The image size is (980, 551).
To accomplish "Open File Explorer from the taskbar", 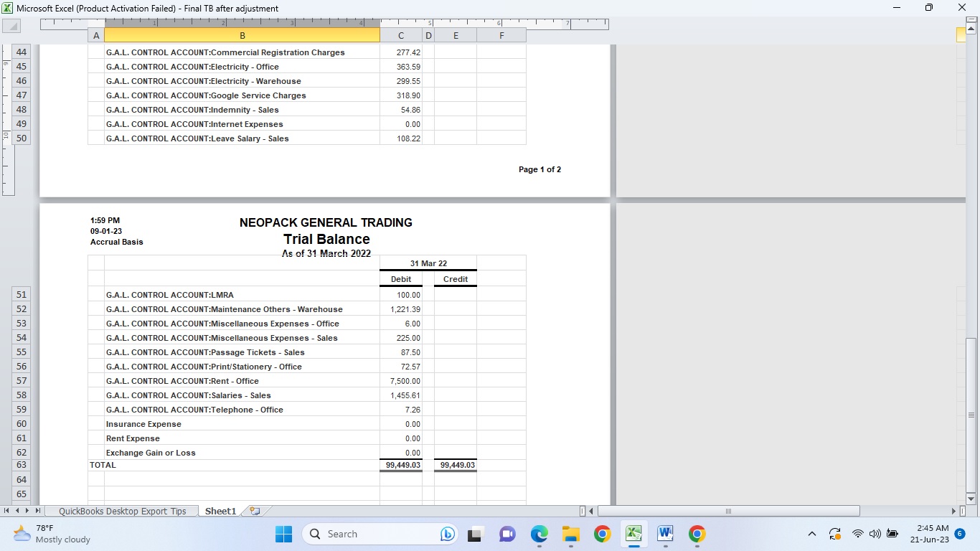I will click(x=570, y=534).
